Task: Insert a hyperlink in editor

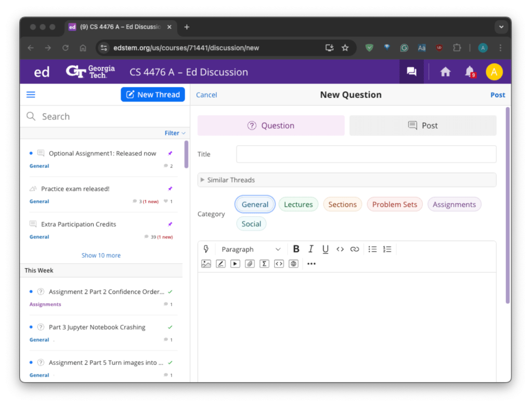Action: pyautogui.click(x=355, y=250)
